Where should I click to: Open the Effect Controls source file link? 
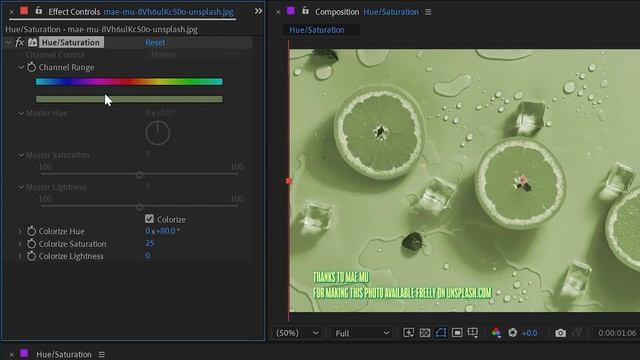point(169,12)
